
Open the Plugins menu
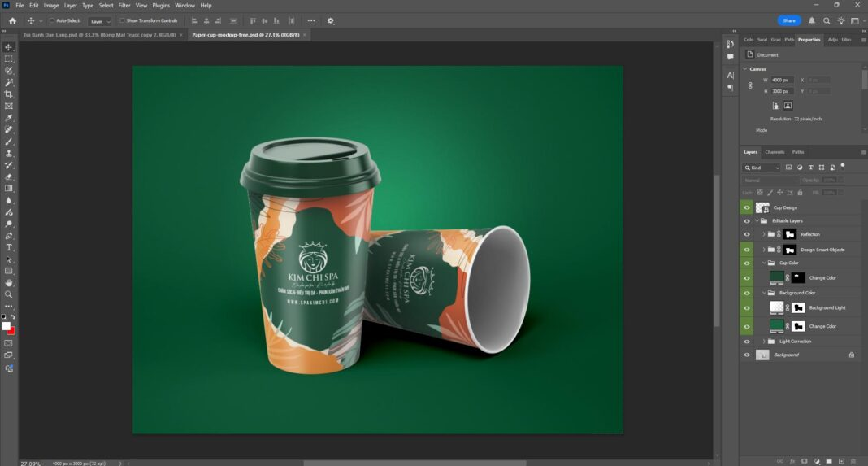[x=161, y=6]
